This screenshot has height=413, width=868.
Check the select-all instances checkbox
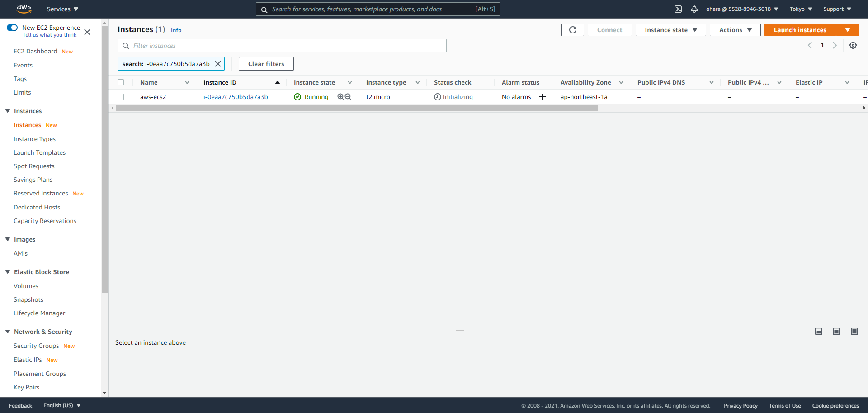(x=121, y=82)
